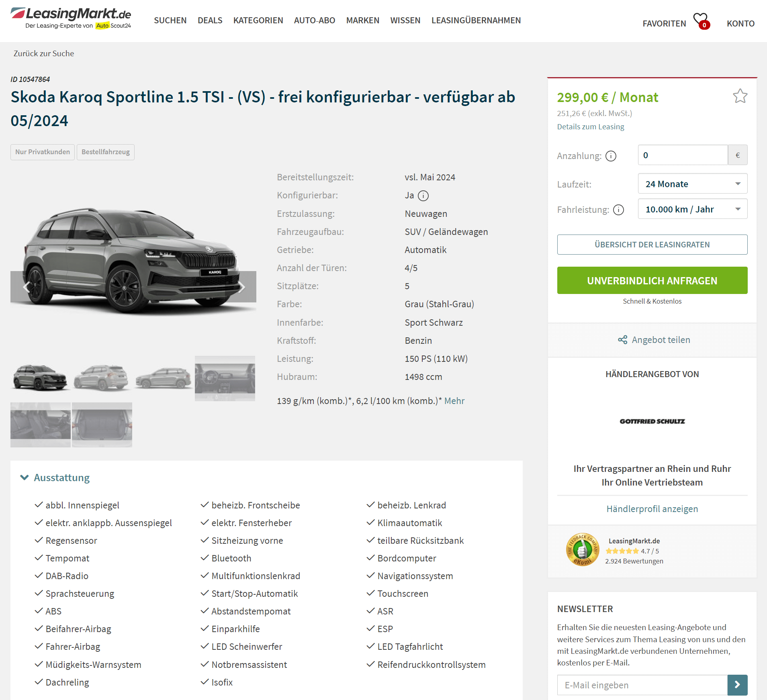
Task: Select trunk thumbnail
Action: tap(102, 424)
